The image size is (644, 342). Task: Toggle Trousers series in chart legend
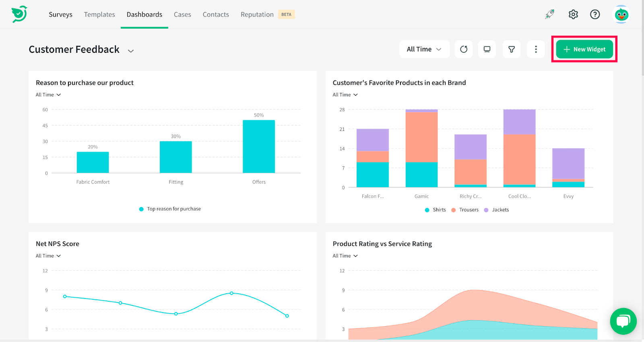tap(465, 210)
